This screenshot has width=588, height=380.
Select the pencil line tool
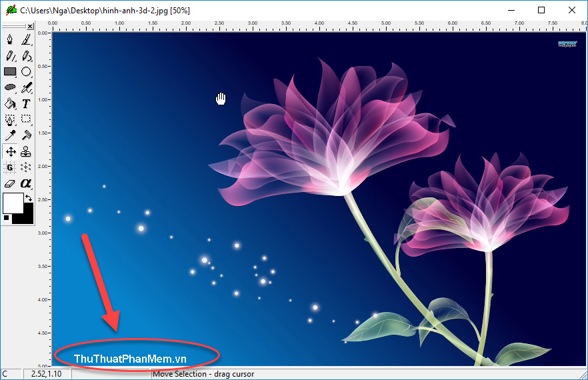tap(10, 56)
